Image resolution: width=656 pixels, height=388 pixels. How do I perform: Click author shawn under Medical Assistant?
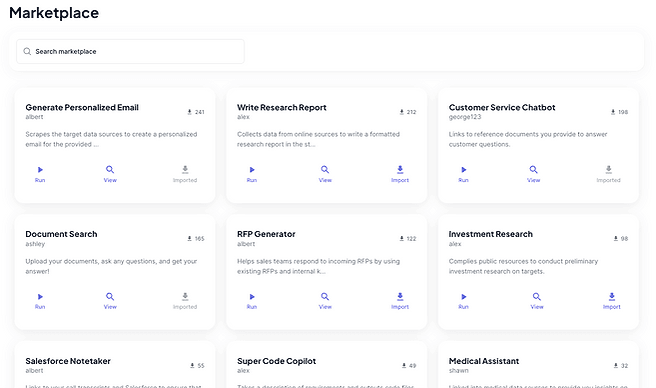coord(459,371)
